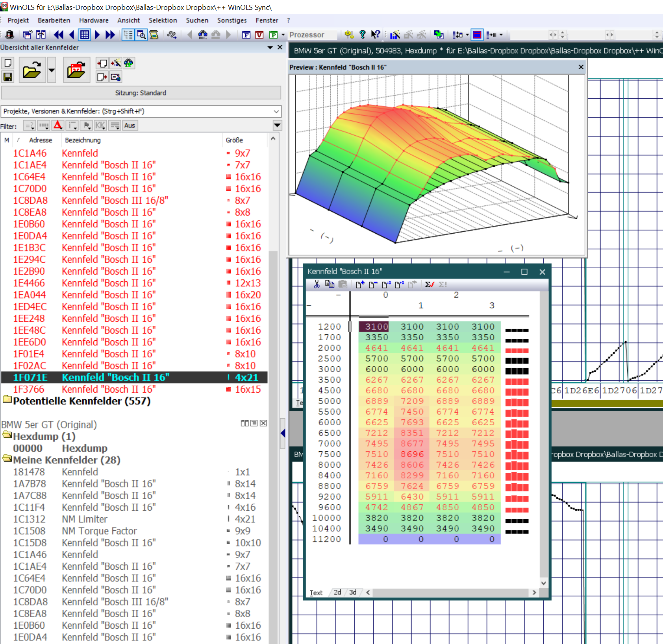Click the fast-forward double arrow icon
Screen dimensions: 663x644
(x=110, y=35)
